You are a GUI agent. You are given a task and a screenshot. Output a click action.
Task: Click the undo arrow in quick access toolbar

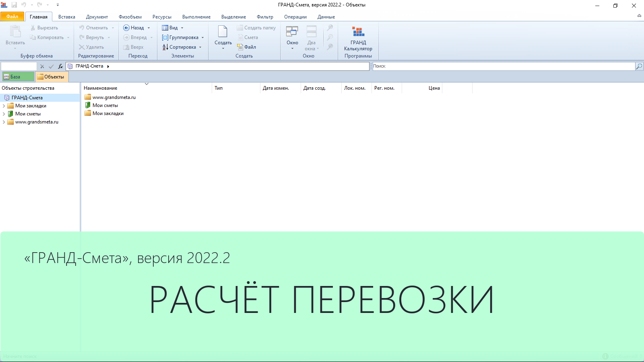coord(24,5)
